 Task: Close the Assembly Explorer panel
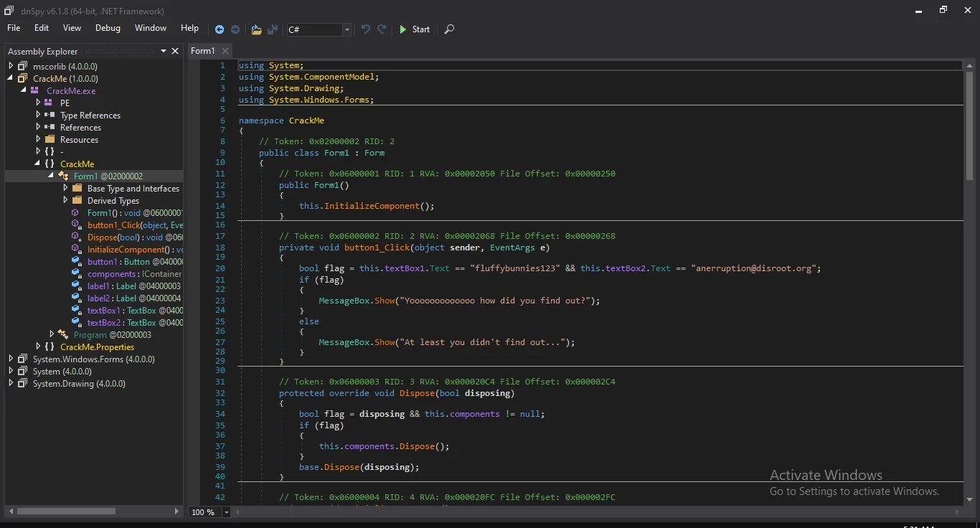175,51
